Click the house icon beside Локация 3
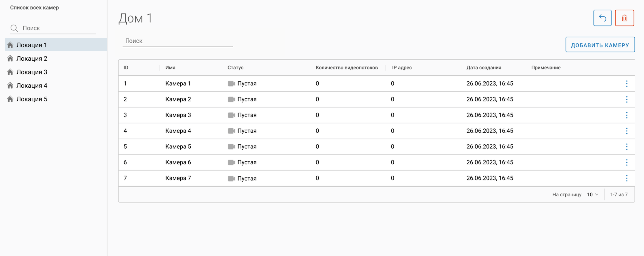 [x=10, y=72]
